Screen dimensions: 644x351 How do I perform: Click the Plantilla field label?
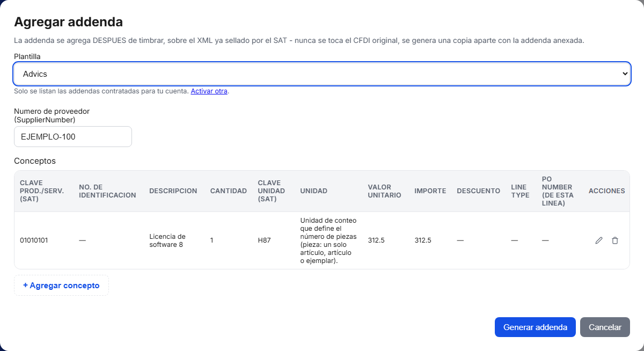coord(27,56)
